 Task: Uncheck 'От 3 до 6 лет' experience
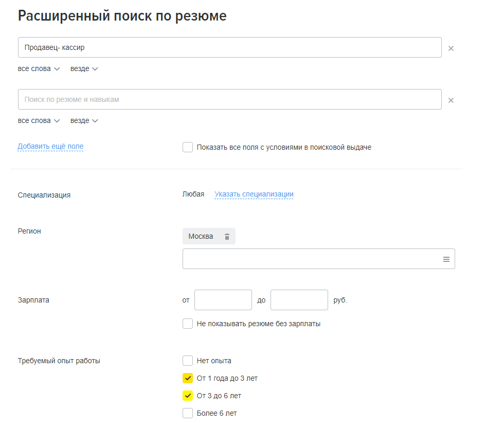[188, 396]
